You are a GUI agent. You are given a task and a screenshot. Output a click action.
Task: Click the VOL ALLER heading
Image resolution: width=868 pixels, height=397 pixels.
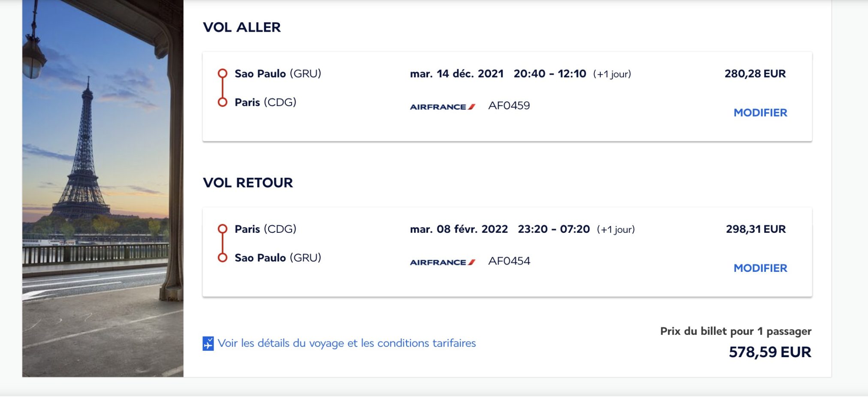coord(241,27)
